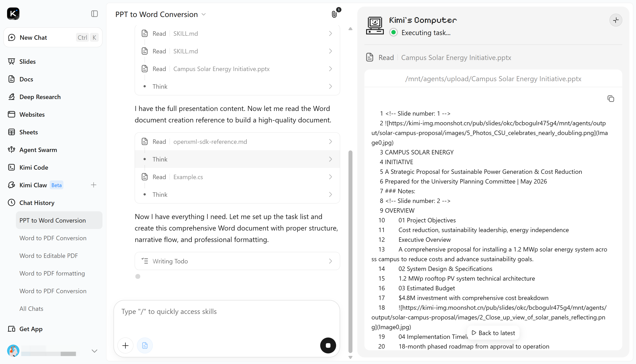
Task: Expand the Writing Todo step
Action: click(x=237, y=261)
